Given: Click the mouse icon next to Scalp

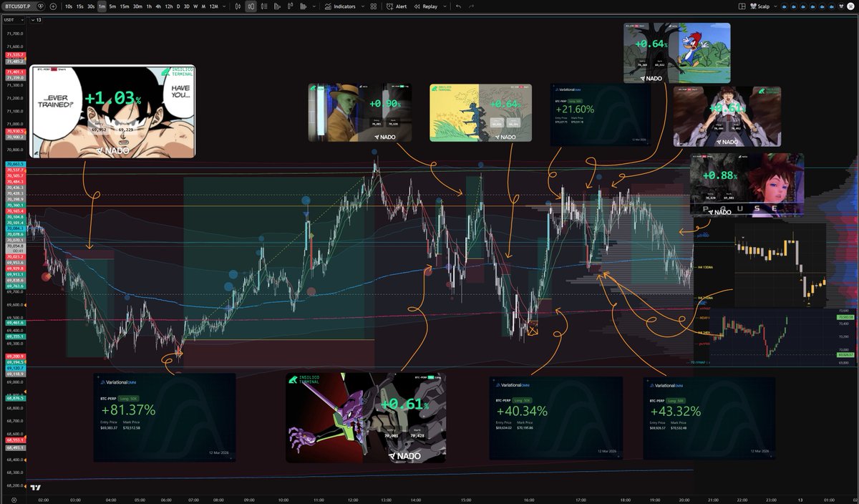Looking at the screenshot, I should [x=754, y=6].
